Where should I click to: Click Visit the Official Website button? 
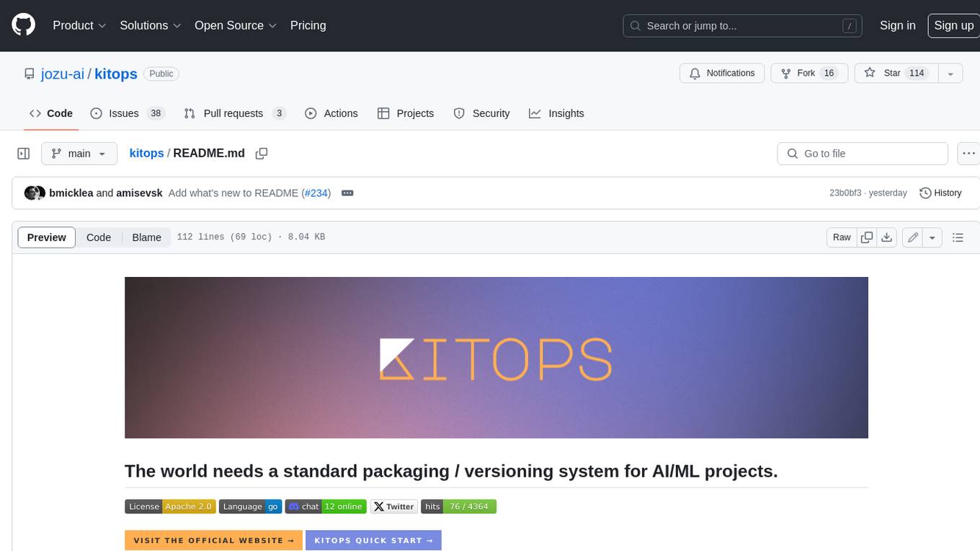213,540
